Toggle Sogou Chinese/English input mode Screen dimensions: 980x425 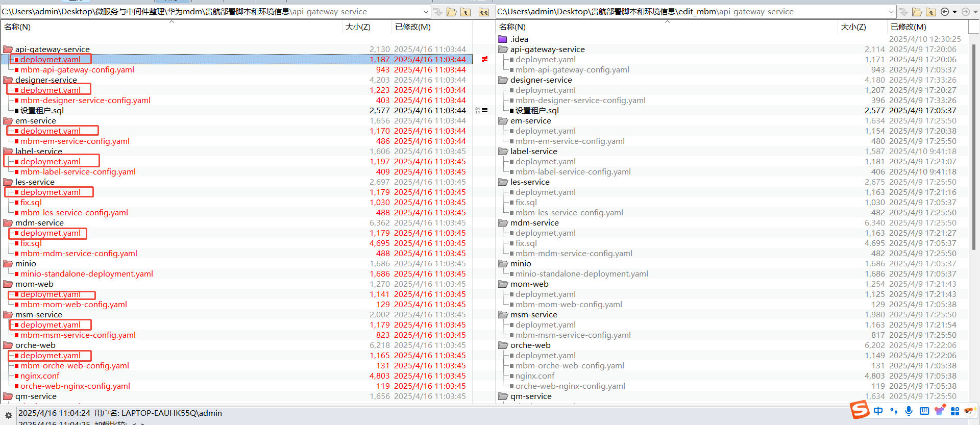[x=878, y=411]
